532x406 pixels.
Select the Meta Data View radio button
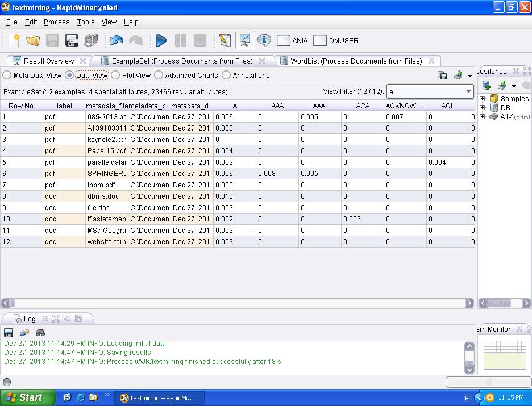(7, 75)
